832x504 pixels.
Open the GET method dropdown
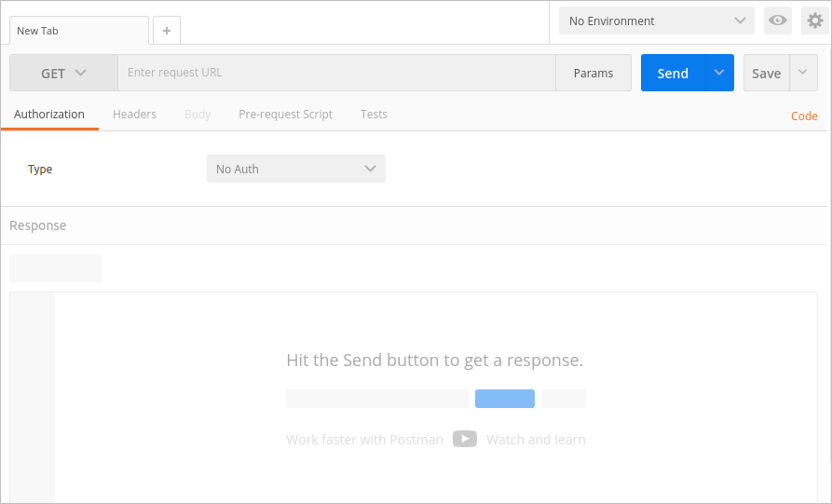(x=63, y=73)
